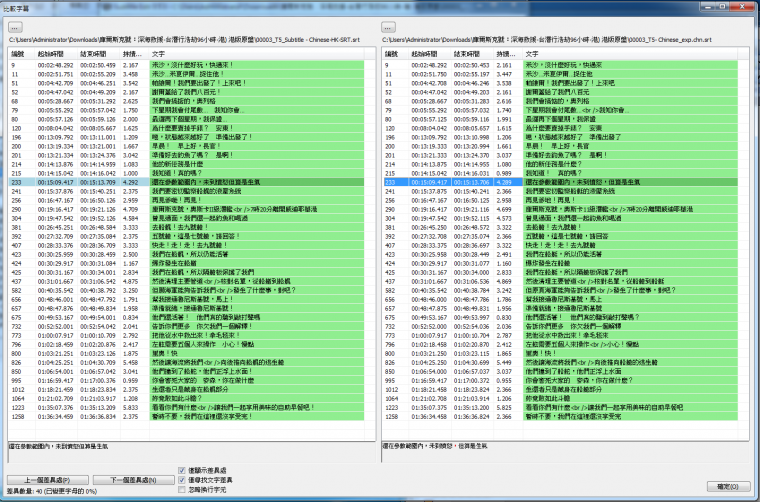Select row 675 in the right subtitle list
Viewport: 760px width, 502px height.
[x=560, y=317]
